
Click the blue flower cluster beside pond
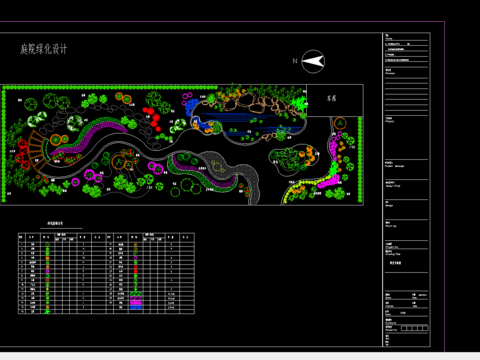pyautogui.click(x=191, y=107)
